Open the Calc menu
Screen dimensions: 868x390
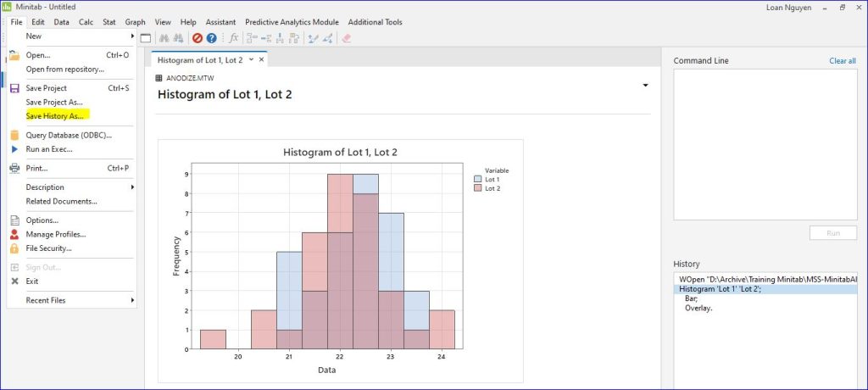coord(86,22)
